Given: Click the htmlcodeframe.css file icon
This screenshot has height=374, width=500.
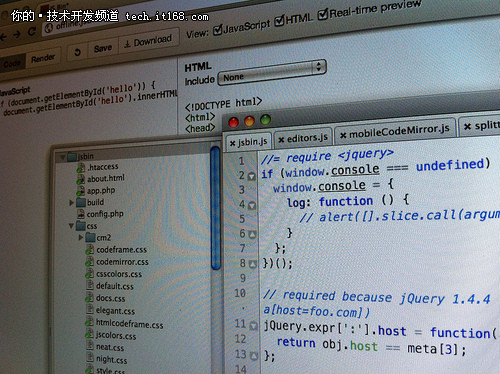Looking at the screenshot, I should coord(89,322).
